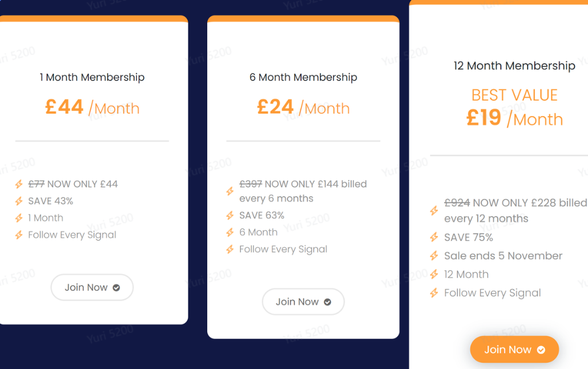This screenshot has height=369, width=588.
Task: Click lightning icon next to Sale ends 5 November
Action: 434,256
